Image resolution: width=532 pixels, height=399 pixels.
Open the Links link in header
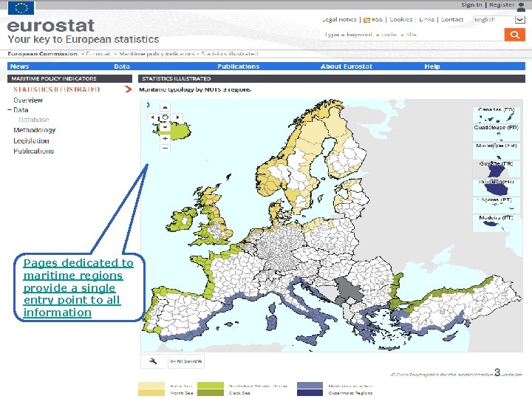pyautogui.click(x=426, y=20)
